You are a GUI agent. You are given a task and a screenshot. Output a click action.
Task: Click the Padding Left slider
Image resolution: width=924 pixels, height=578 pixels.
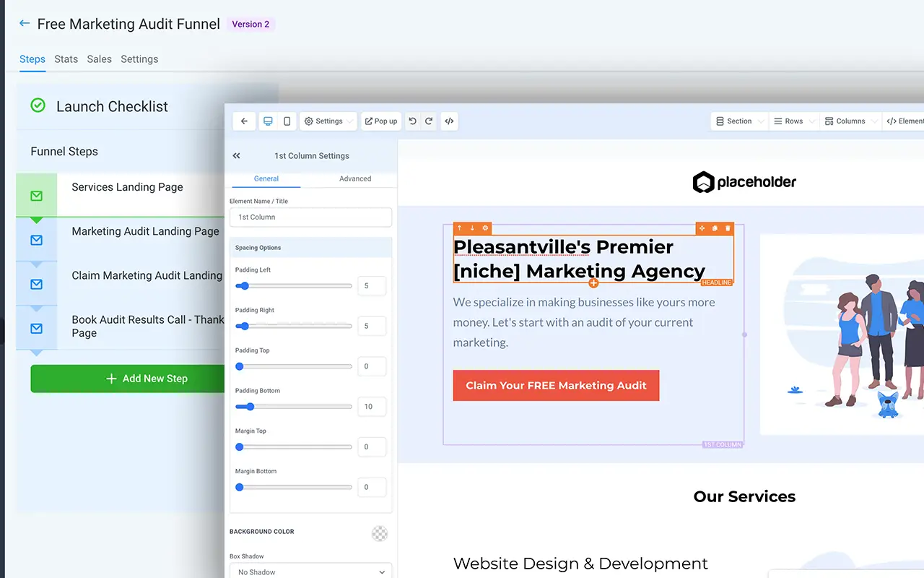[294, 286]
